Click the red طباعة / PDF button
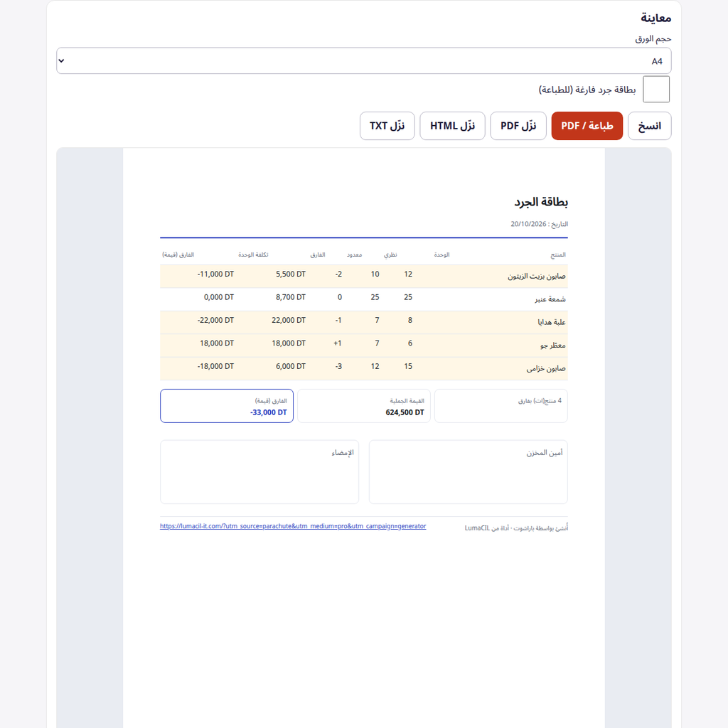The height and width of the screenshot is (728, 728). point(587,126)
